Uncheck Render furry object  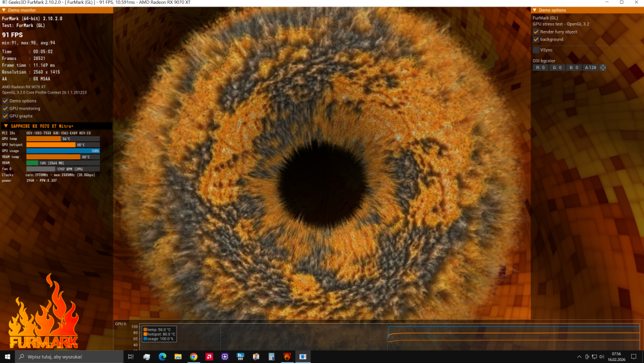[x=536, y=32]
